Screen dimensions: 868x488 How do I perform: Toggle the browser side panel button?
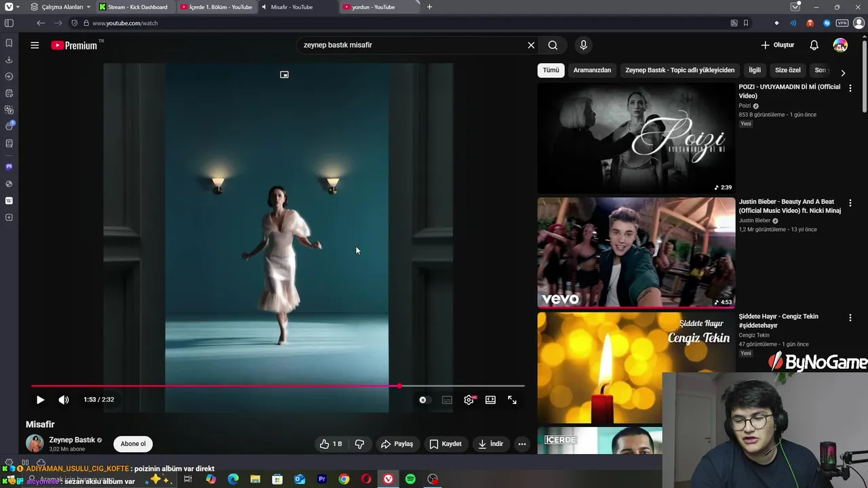point(9,23)
